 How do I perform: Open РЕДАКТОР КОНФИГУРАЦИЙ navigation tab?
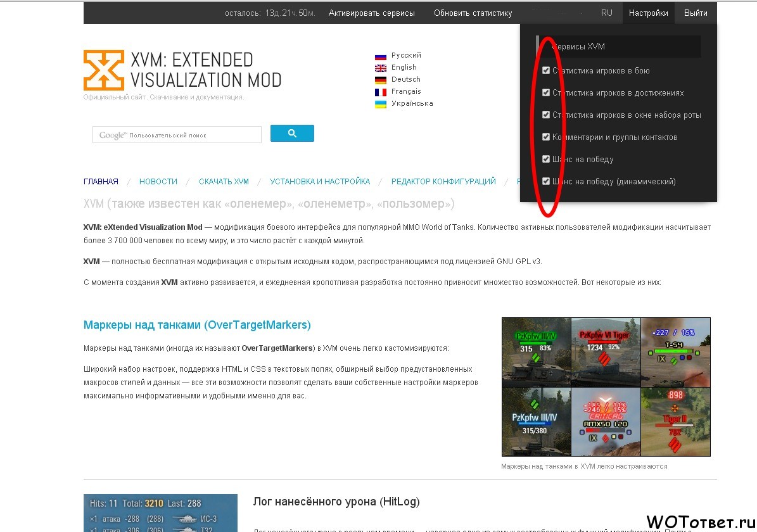coord(443,182)
